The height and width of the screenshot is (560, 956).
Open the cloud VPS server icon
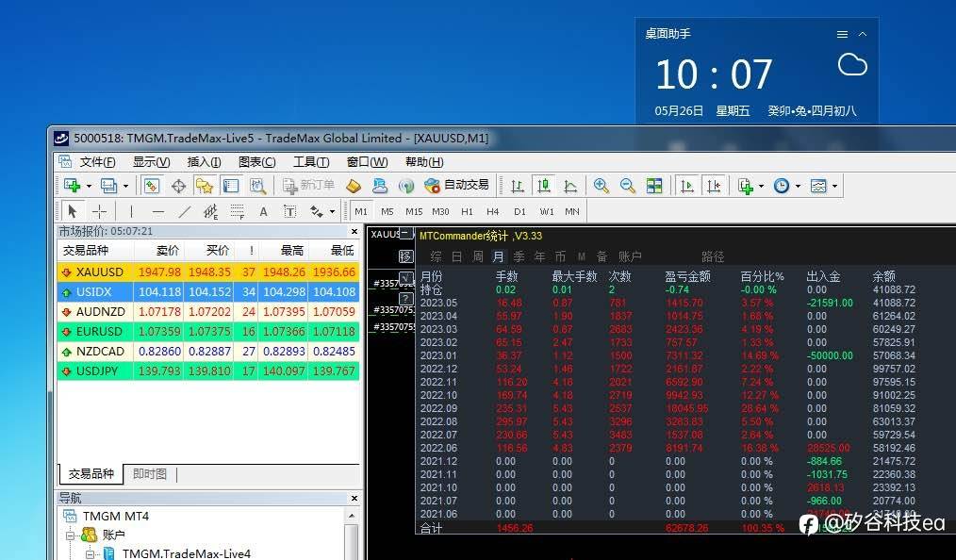pyautogui.click(x=379, y=185)
